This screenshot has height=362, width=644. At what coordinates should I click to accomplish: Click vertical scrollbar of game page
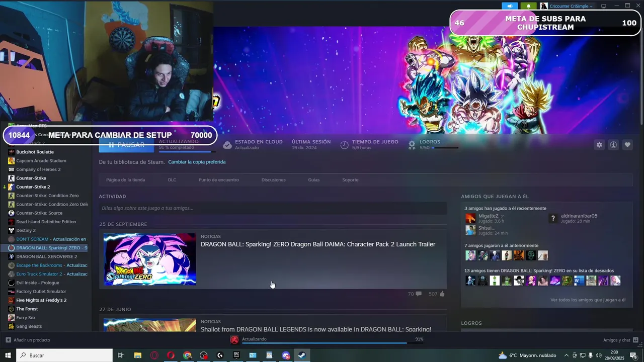pos(641,75)
